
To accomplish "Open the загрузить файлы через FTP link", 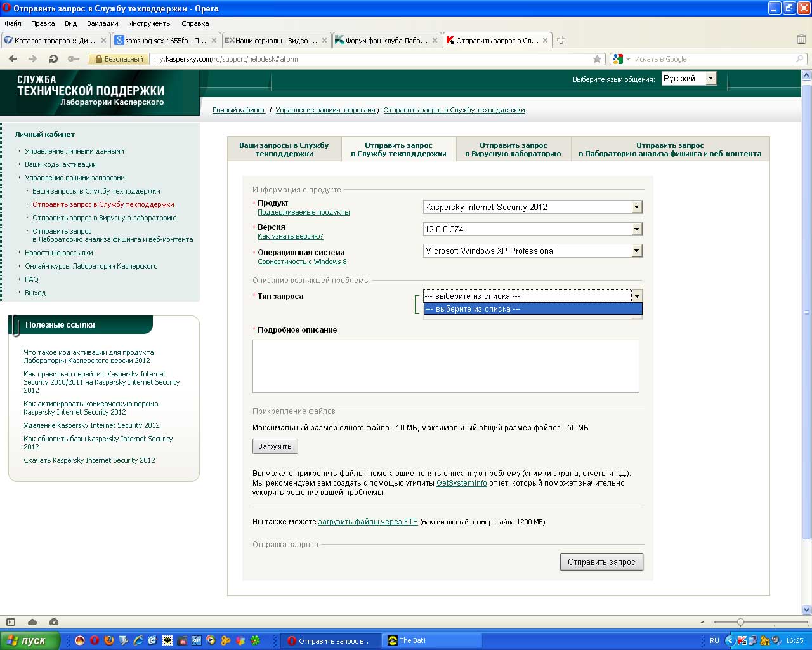I will (x=368, y=522).
